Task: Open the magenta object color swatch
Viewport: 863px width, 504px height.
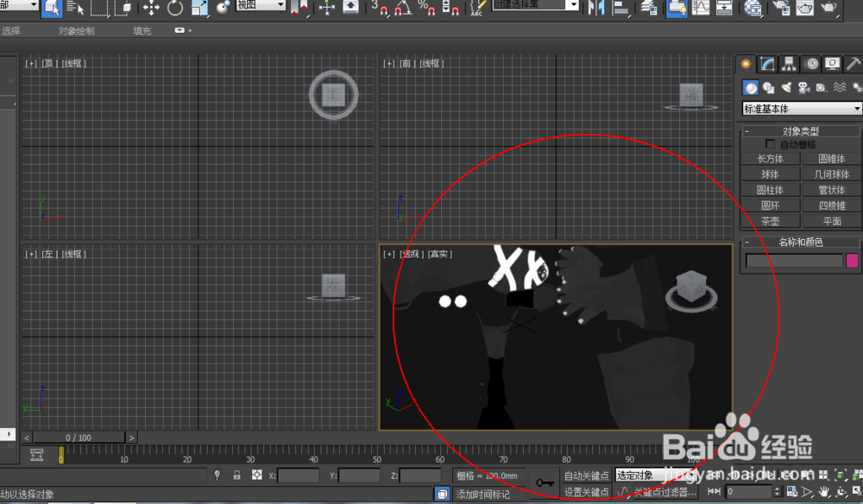Action: pos(852,261)
